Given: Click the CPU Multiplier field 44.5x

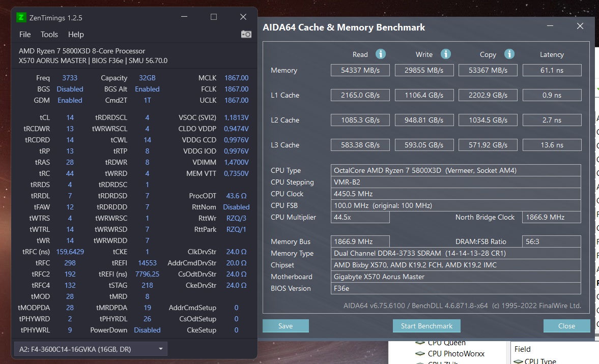Looking at the screenshot, I should [360, 217].
